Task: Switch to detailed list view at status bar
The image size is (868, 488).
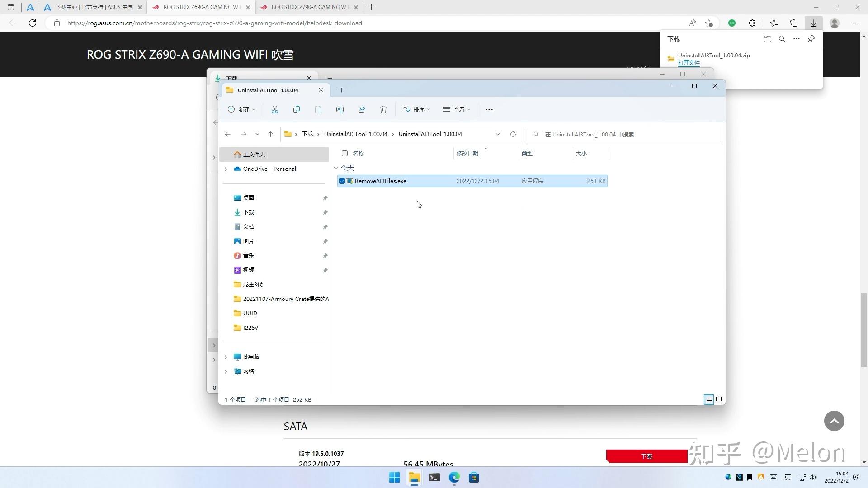Action: (x=708, y=399)
